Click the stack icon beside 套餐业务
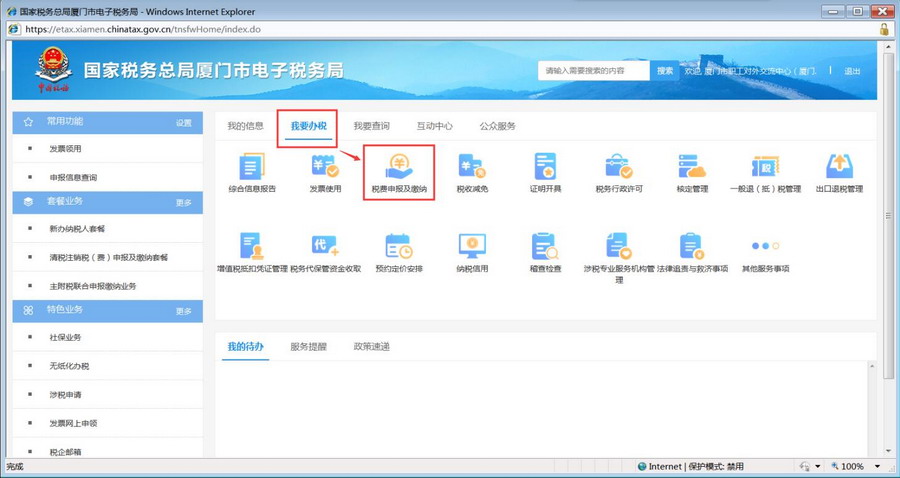 coord(28,201)
